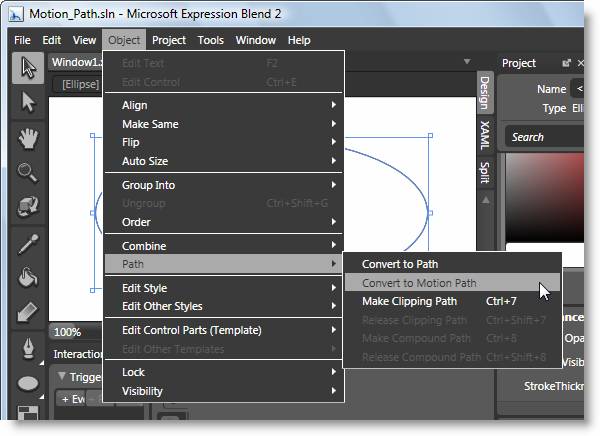This screenshot has width=600, height=436.
Task: Open the 100% zoom level box
Action: 76,332
